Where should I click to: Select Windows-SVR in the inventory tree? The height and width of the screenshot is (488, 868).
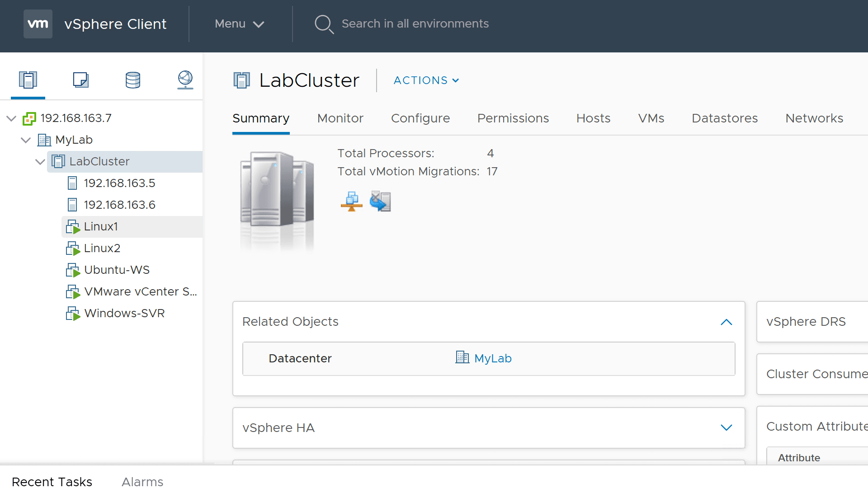pyautogui.click(x=124, y=314)
